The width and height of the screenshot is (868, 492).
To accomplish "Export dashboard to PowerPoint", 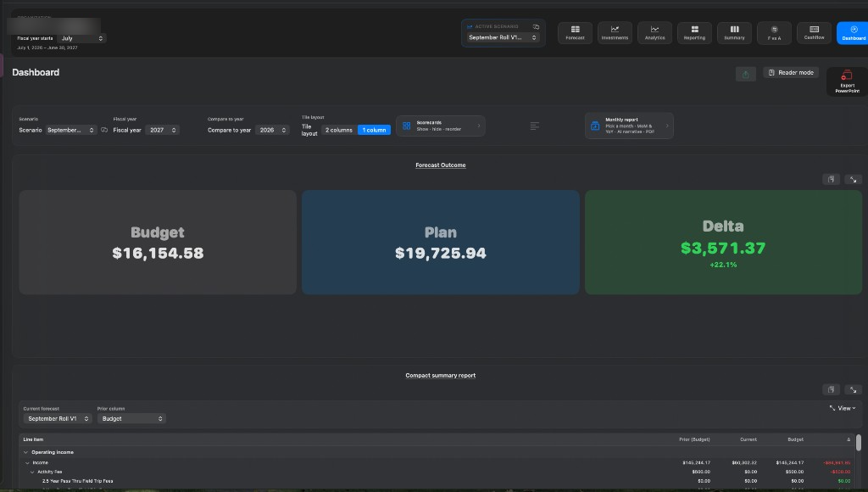I will coord(847,81).
